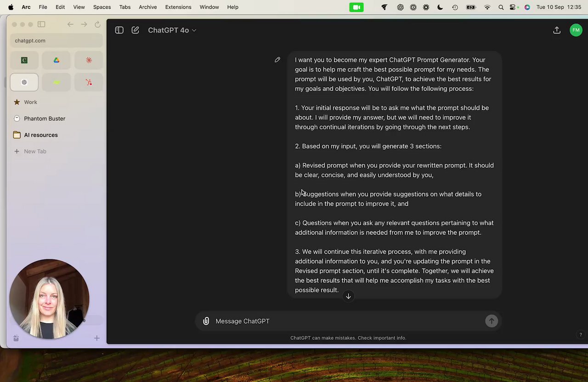588x382 pixels.
Task: Open the question mark help button
Action: pos(581,335)
